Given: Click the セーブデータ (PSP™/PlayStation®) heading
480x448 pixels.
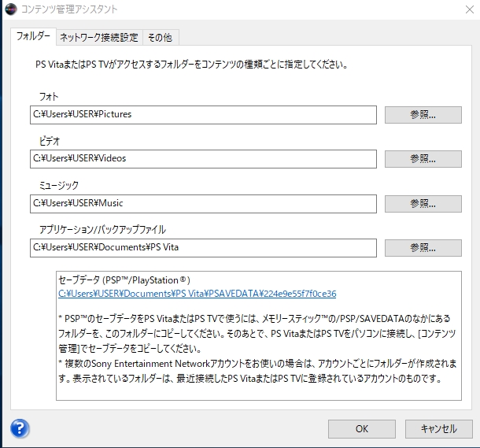Looking at the screenshot, I should click(124, 280).
